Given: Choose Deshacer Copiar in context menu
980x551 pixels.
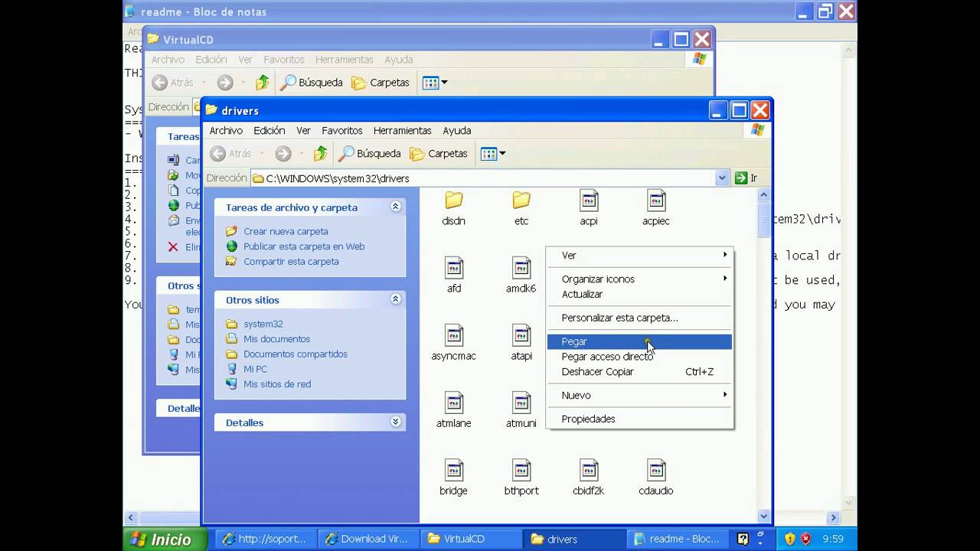Looking at the screenshot, I should click(640, 372).
